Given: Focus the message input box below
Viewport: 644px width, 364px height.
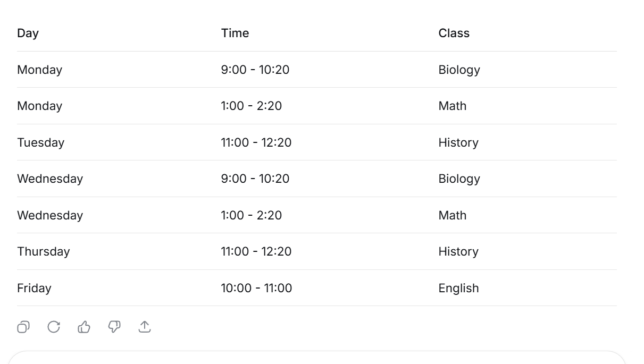Looking at the screenshot, I should coord(316,358).
